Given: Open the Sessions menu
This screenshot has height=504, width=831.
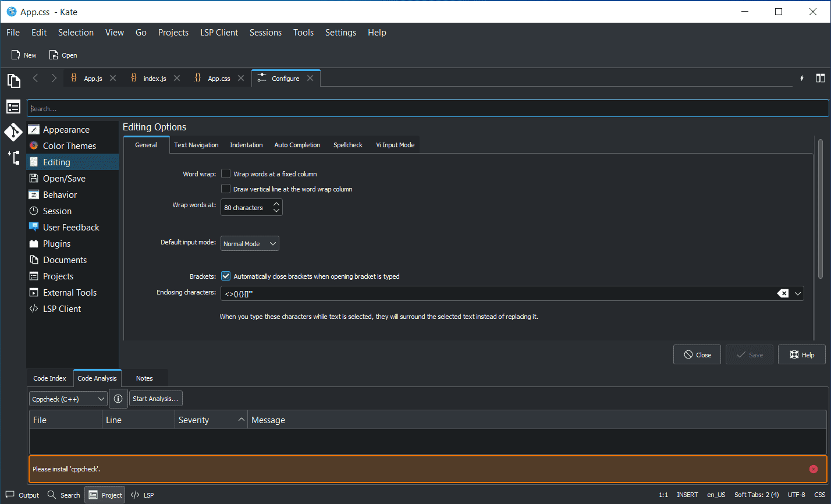Looking at the screenshot, I should click(265, 33).
